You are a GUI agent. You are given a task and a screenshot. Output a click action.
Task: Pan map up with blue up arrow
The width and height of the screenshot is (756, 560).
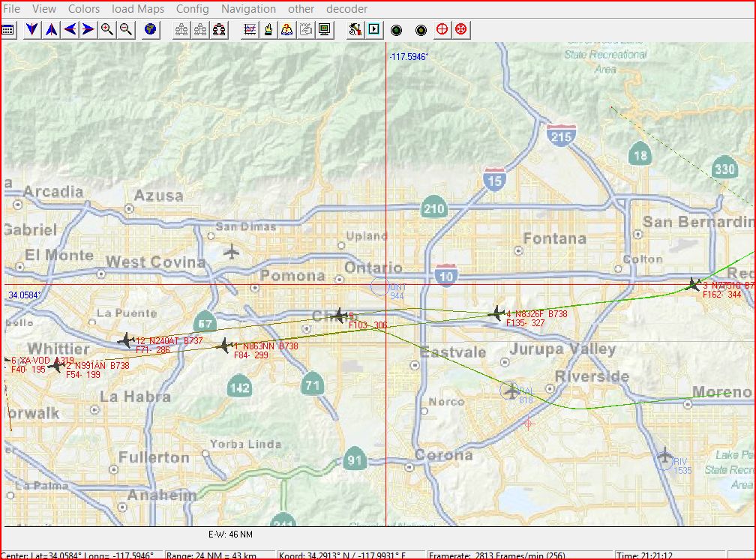click(51, 30)
